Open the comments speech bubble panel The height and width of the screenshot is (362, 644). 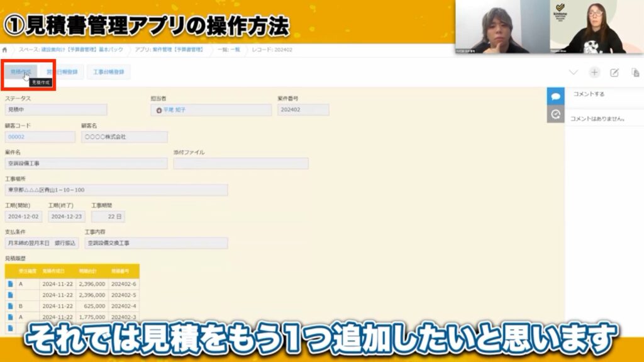coord(555,96)
